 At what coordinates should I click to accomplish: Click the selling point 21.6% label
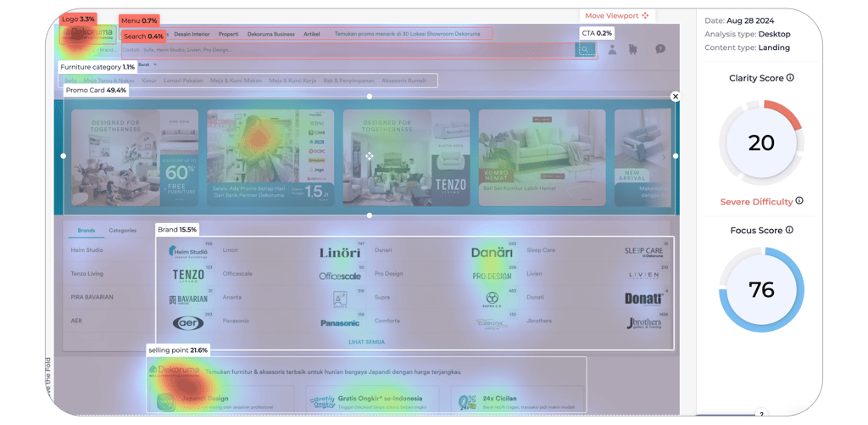tap(178, 350)
